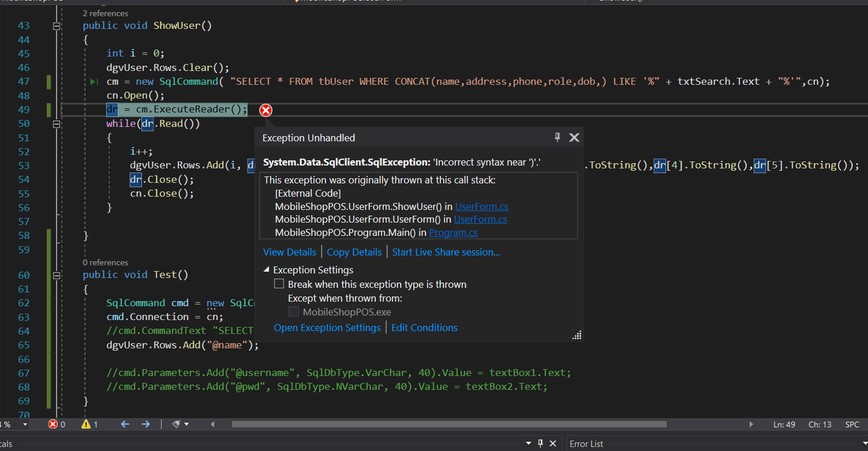Click the code cleanup broom icon
The width and height of the screenshot is (868, 451).
click(x=177, y=424)
